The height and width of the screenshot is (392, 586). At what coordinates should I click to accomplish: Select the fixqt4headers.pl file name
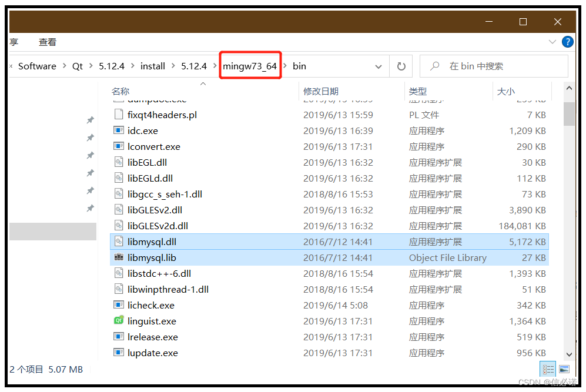coord(162,115)
